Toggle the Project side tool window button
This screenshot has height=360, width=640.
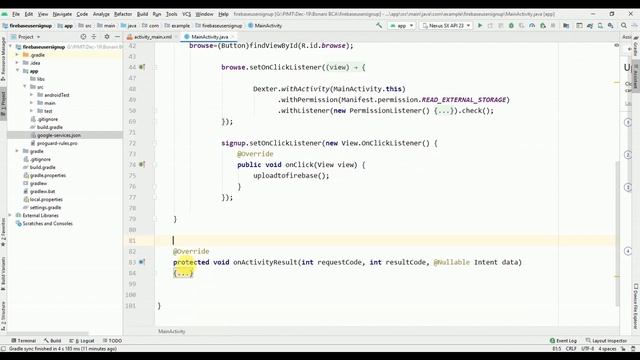[3, 103]
